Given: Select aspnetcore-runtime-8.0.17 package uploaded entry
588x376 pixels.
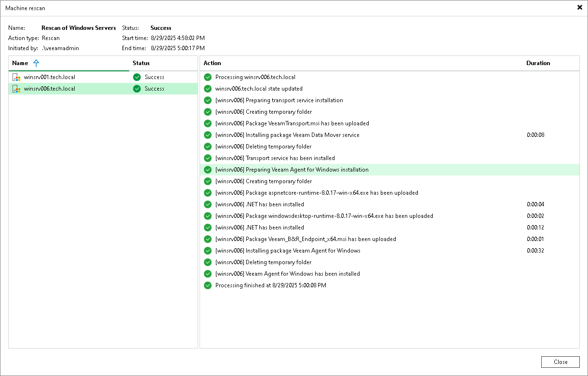Looking at the screenshot, I should (x=389, y=193).
